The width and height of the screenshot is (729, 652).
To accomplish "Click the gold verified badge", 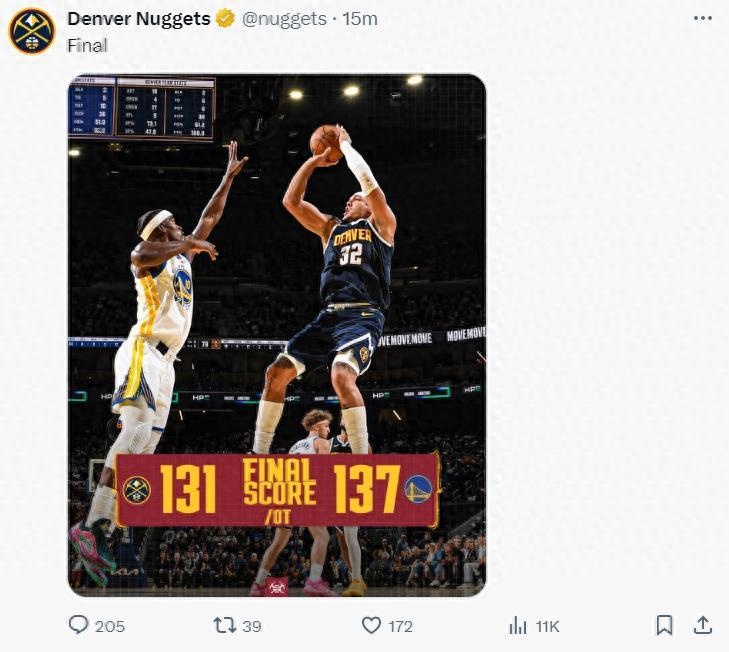I will [x=226, y=19].
